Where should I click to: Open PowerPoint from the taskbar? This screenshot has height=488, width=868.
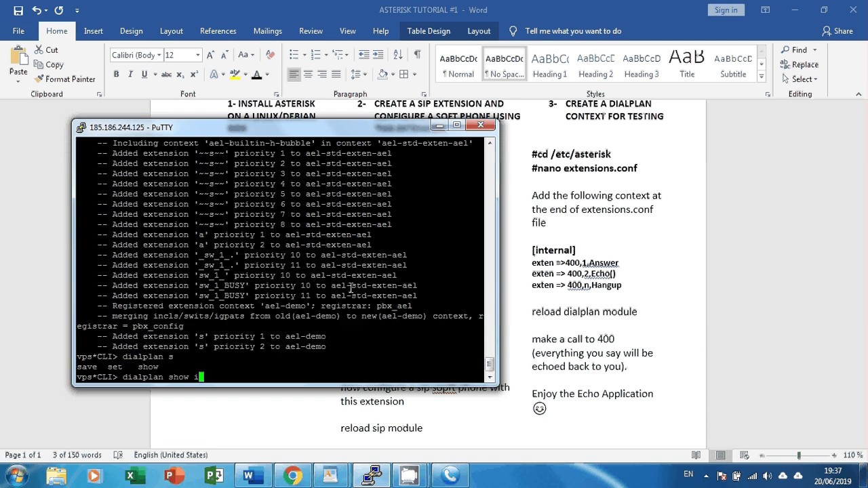point(173,476)
